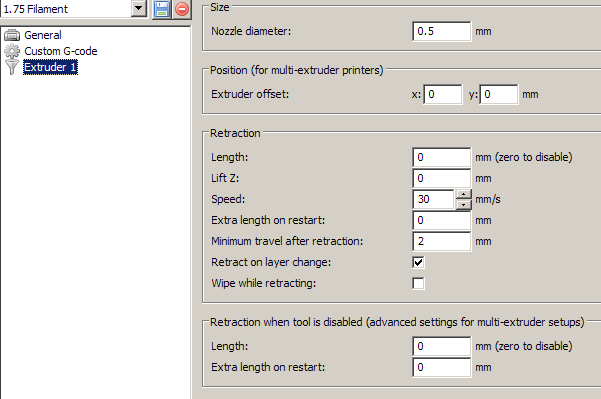This screenshot has height=399, width=601.
Task: Click the red delete preset icon
Action: pyautogui.click(x=182, y=9)
